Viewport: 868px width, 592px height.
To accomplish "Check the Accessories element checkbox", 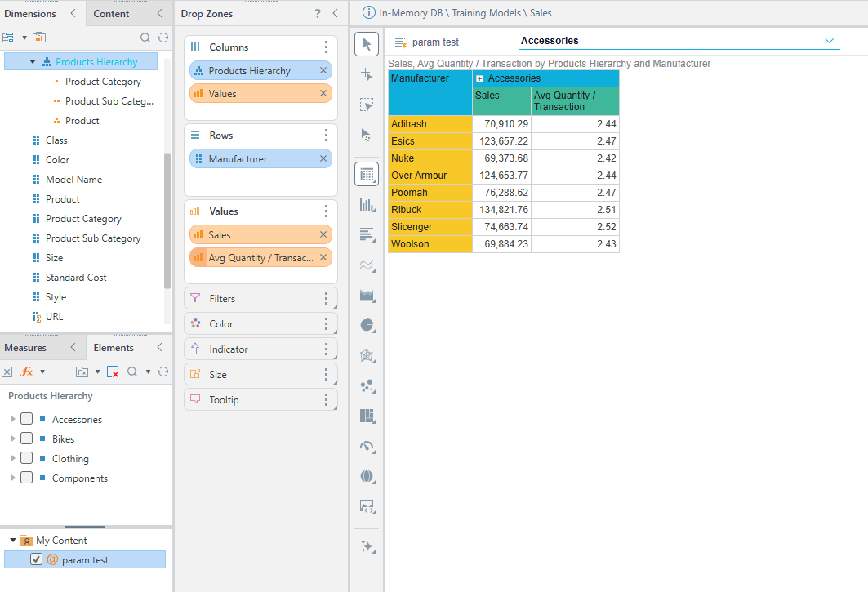I will pos(27,419).
